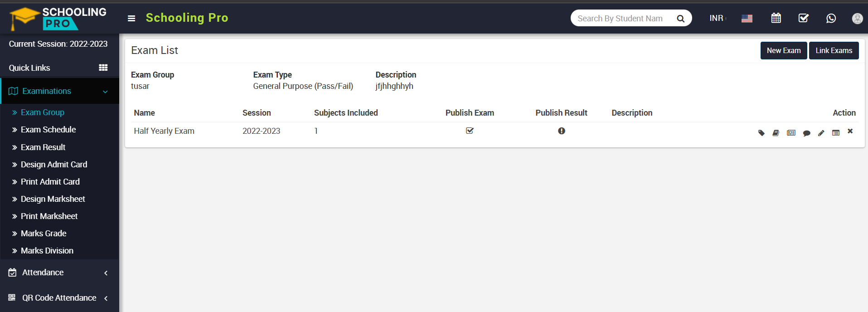This screenshot has height=312, width=868.
Task: Click Publish Result status icon for Half Yearly Exam
Action: click(x=562, y=131)
